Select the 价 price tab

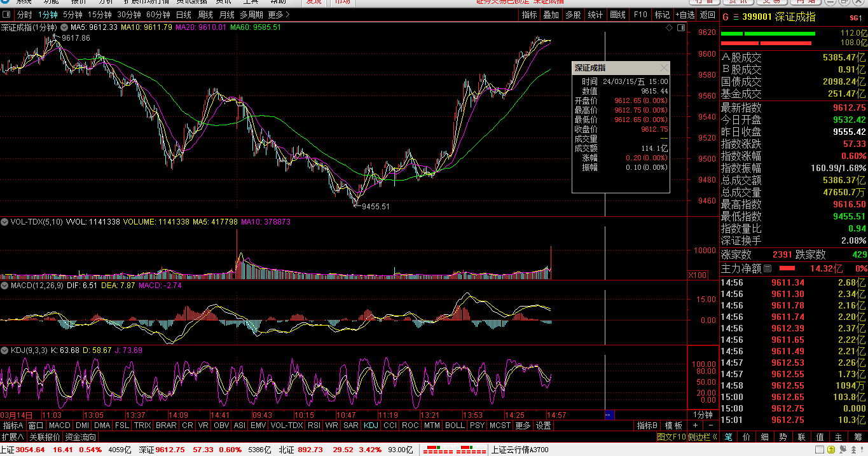pyautogui.click(x=747, y=437)
